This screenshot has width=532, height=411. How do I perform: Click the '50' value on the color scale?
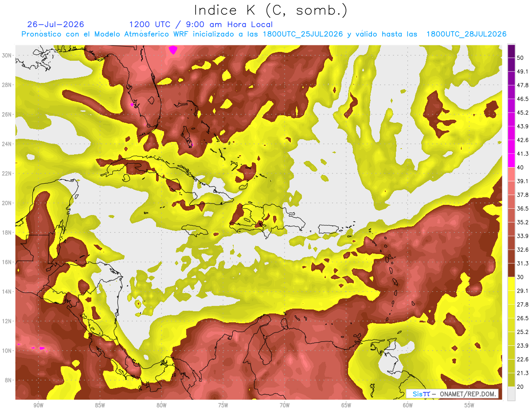point(520,58)
